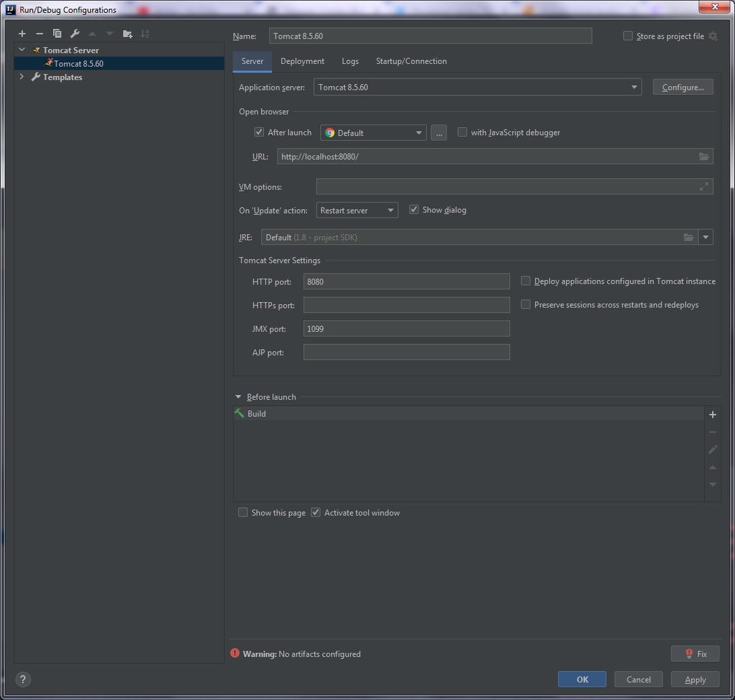This screenshot has width=735, height=700.
Task: Browse for URL using folder icon
Action: pyautogui.click(x=703, y=157)
